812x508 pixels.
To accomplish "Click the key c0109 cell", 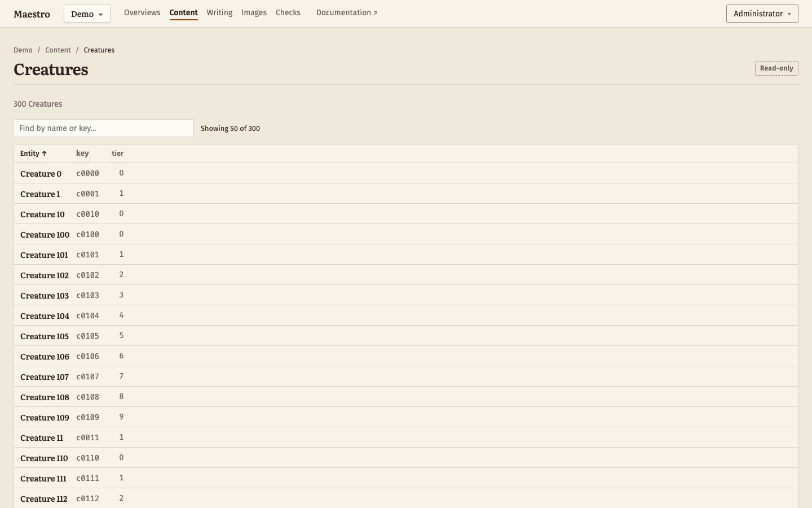I will pos(87,417).
